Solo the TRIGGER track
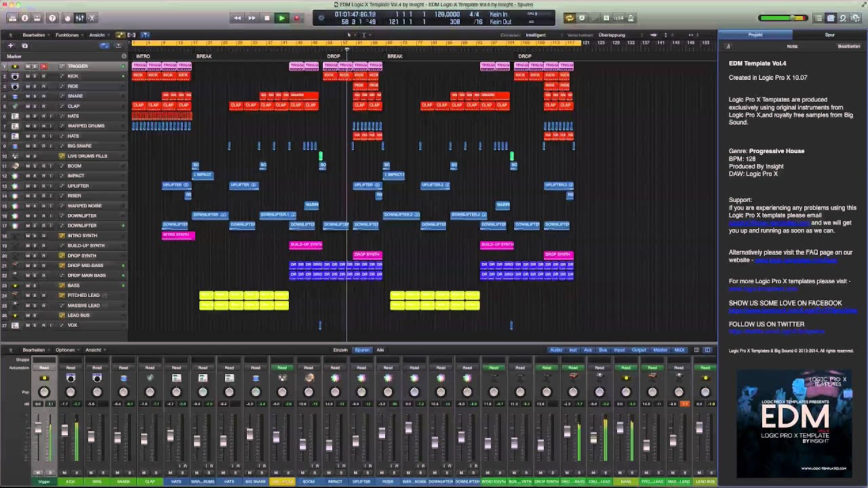868x488 pixels. point(36,66)
